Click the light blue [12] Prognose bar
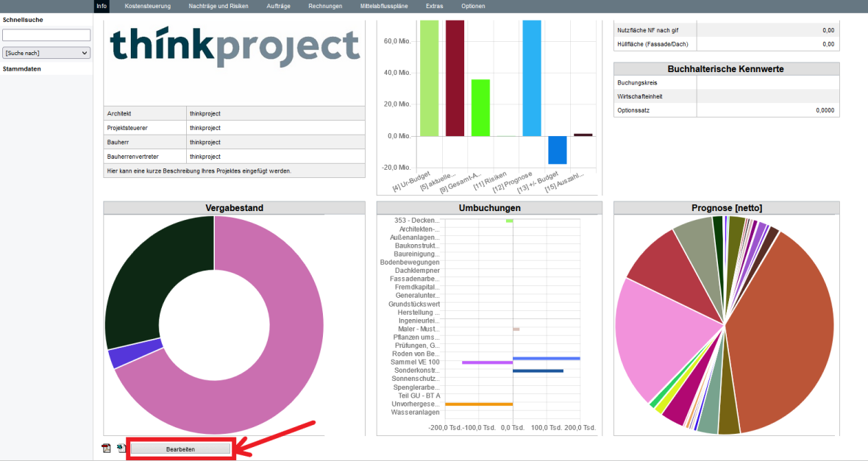The image size is (868, 461). (532, 78)
